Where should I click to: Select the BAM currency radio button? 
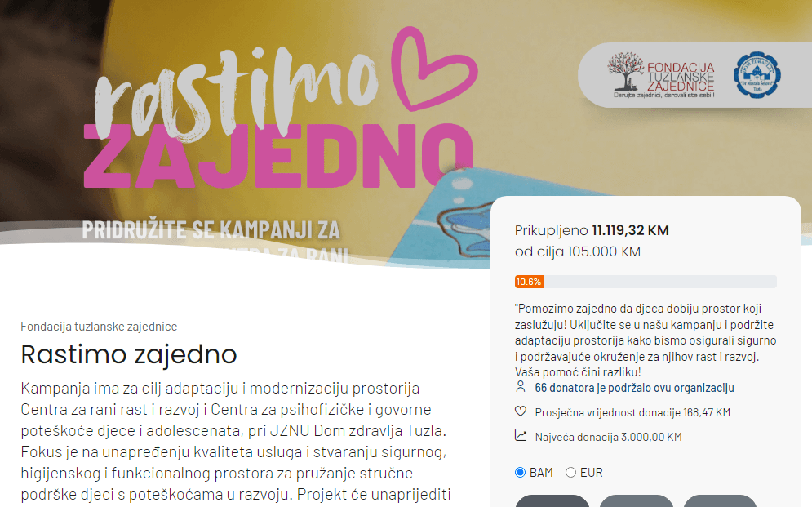520,473
